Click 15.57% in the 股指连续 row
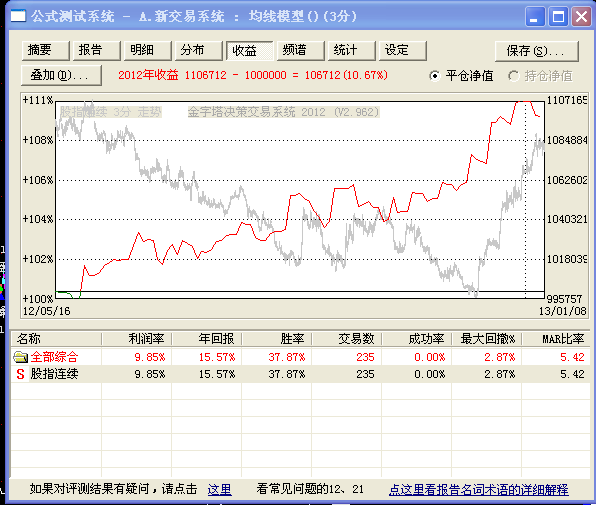The height and width of the screenshot is (505, 596). tap(217, 374)
